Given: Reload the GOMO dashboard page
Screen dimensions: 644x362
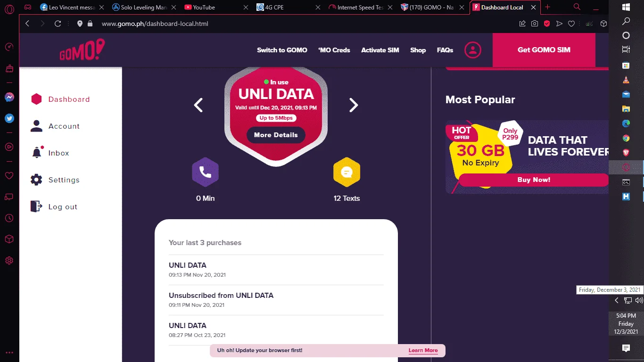Looking at the screenshot, I should click(58, 24).
